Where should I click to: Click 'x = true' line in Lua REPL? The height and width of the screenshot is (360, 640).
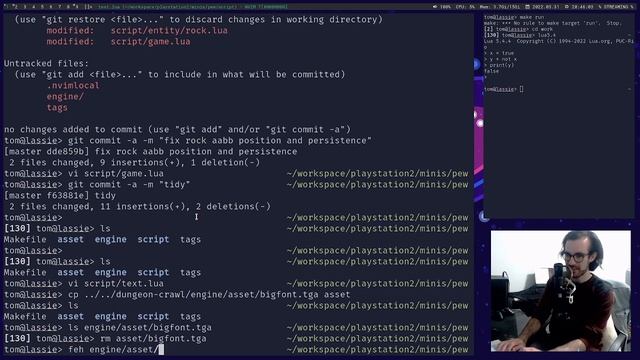coord(499,53)
